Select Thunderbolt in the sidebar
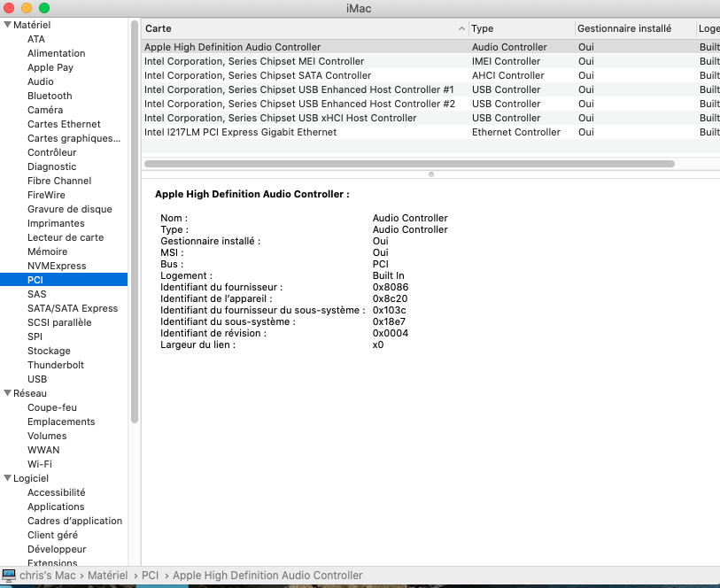720x588 pixels. (x=56, y=366)
